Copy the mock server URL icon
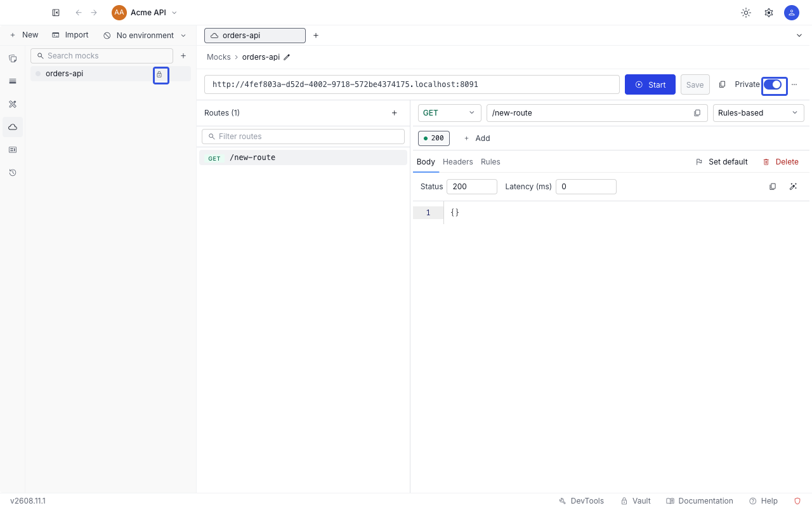 722,84
